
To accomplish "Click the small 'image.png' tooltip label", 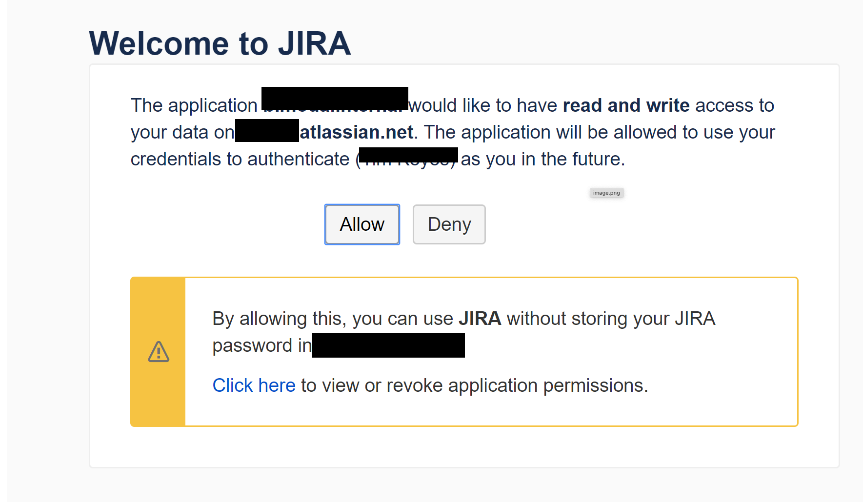I will [606, 193].
